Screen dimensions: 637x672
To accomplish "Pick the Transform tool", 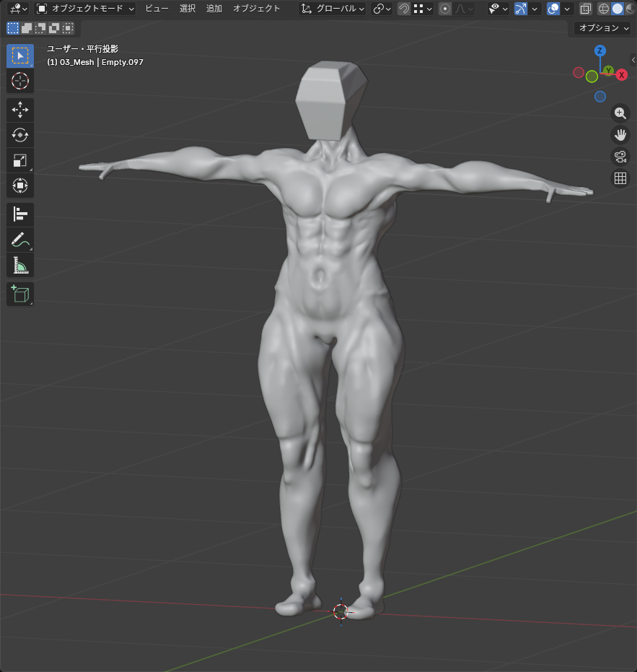I will point(20,186).
